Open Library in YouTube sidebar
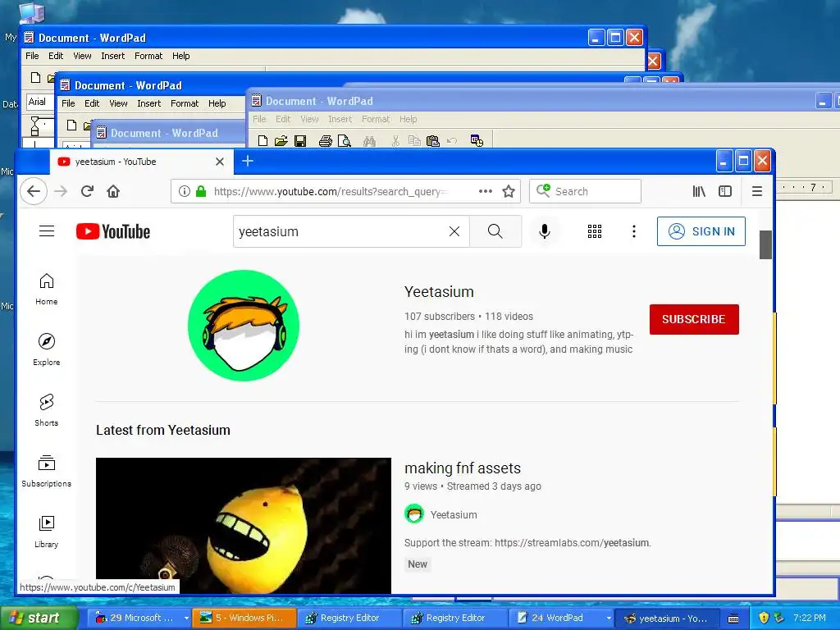 coord(47,532)
